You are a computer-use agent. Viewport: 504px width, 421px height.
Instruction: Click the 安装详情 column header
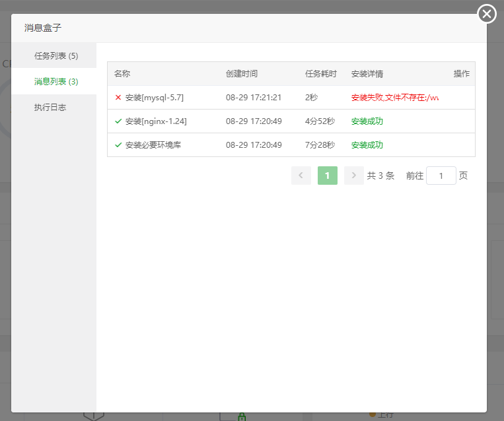[x=367, y=73]
